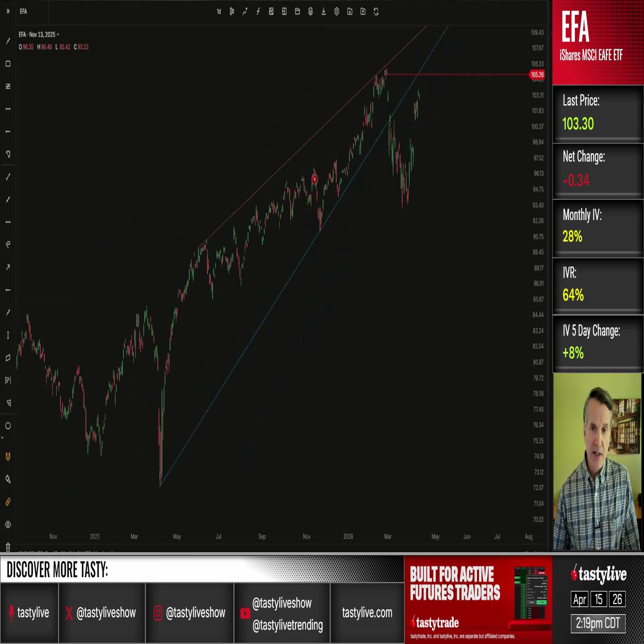644x644 pixels.
Task: Toggle drawings visibility eye icon
Action: 8,524
